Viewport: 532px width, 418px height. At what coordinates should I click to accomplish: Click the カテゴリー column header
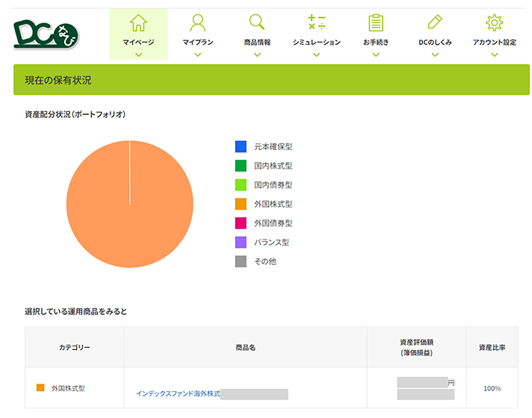click(75, 347)
